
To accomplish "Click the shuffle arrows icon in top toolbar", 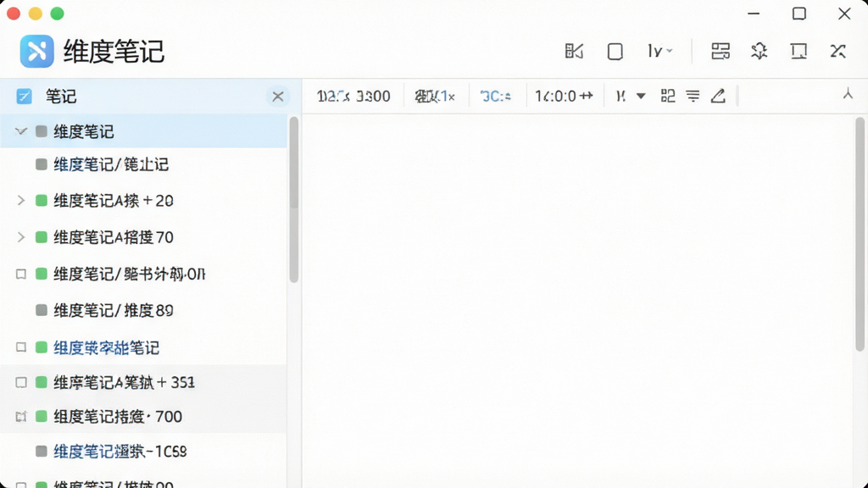I will point(838,52).
